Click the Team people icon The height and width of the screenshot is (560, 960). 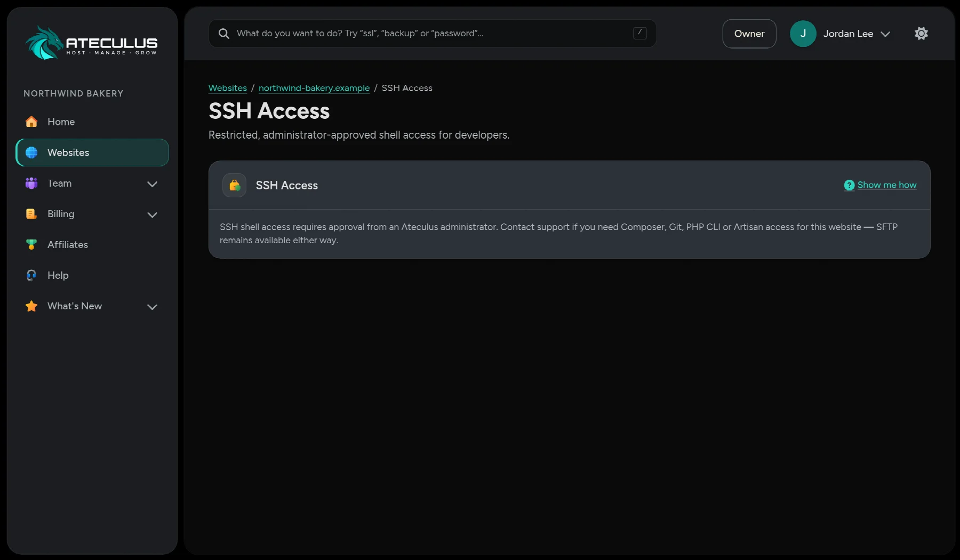coord(31,183)
